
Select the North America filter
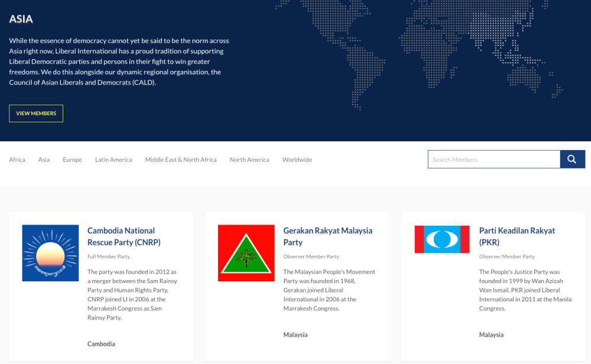point(249,159)
